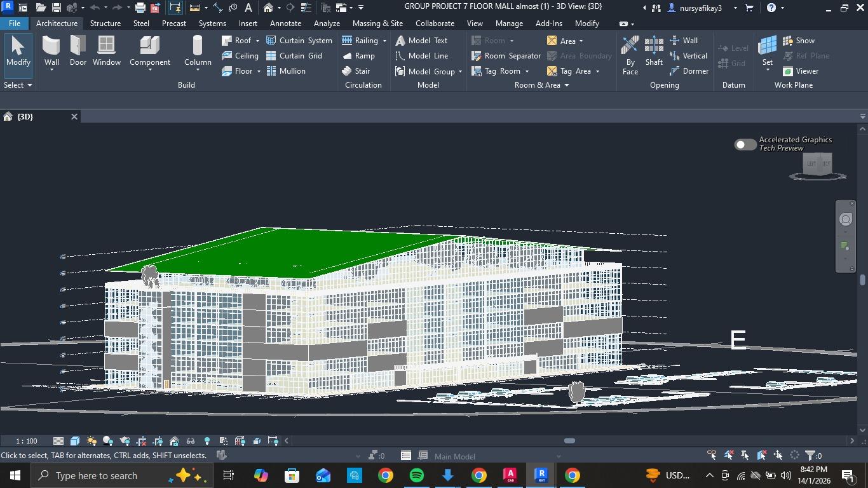Select the Shaft opening tool
Screen dimensions: 868x488
pyautogui.click(x=654, y=51)
